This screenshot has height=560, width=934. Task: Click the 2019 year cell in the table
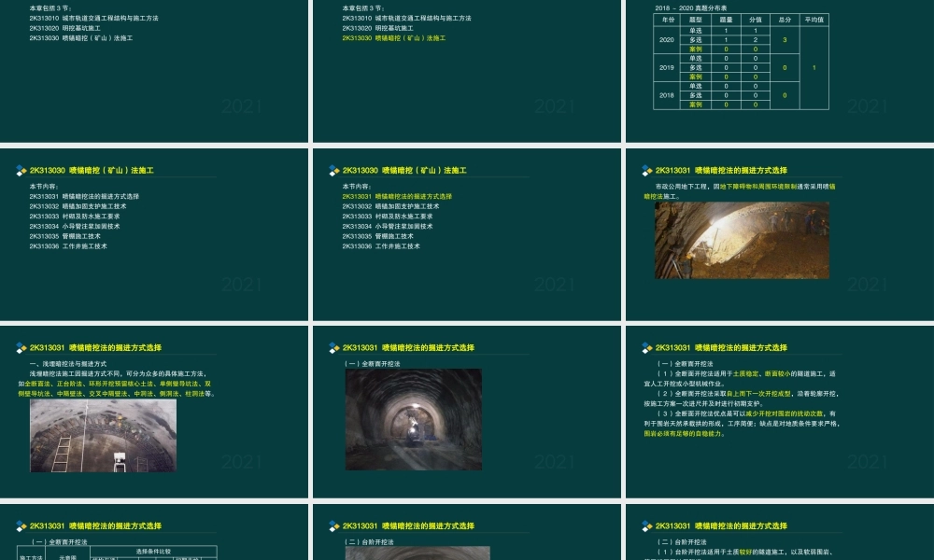coord(667,68)
